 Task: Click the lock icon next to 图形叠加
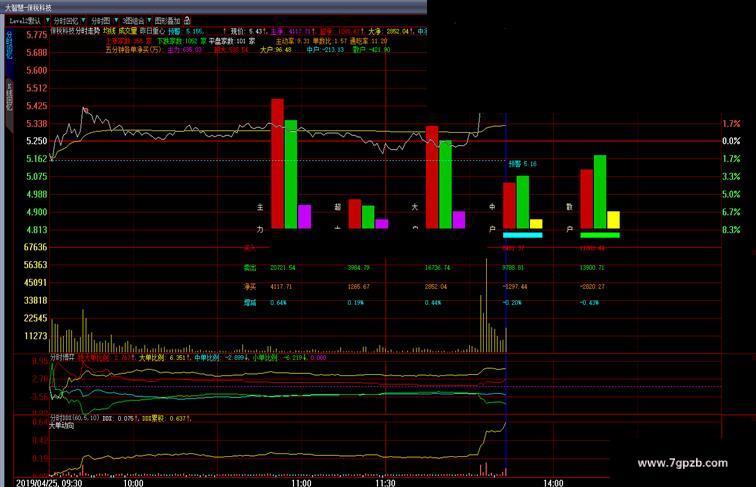(x=187, y=21)
